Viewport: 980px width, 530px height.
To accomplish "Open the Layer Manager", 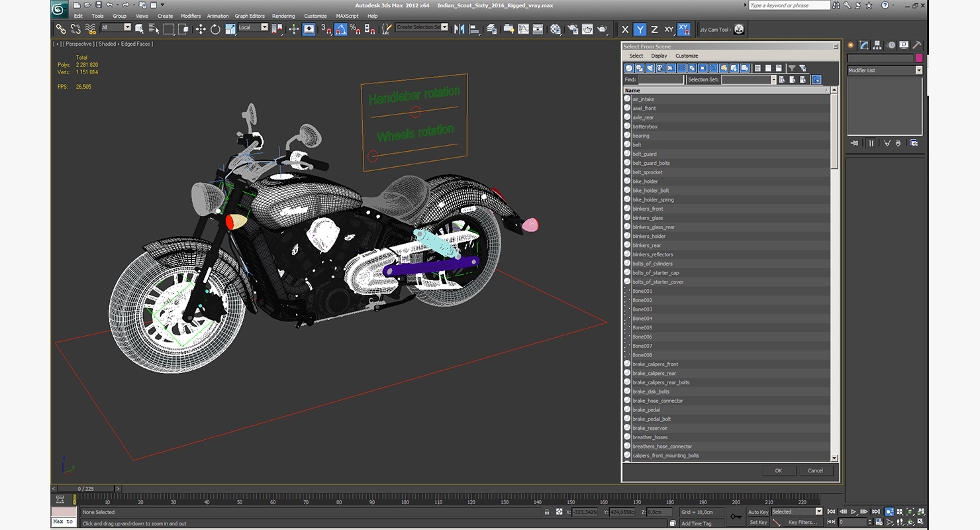I will point(492,29).
